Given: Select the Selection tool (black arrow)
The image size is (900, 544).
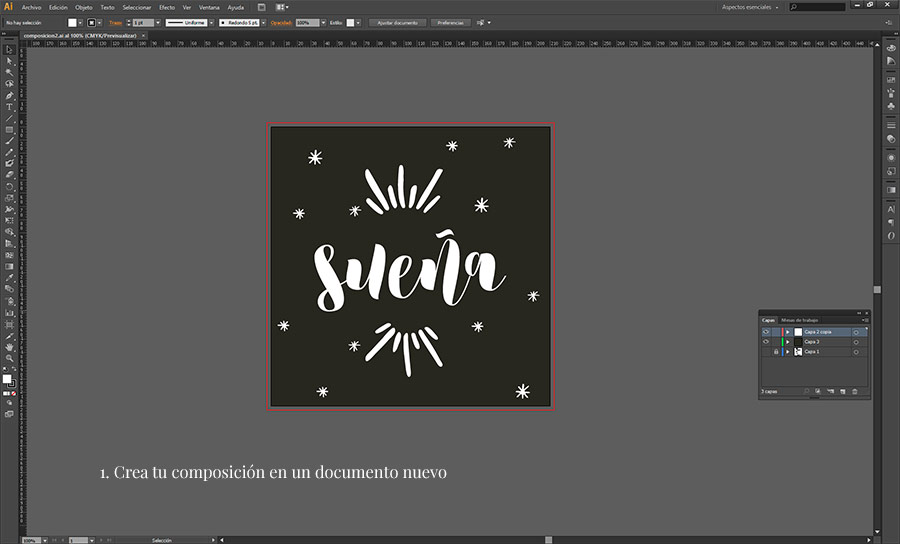Looking at the screenshot, I should click(x=9, y=50).
